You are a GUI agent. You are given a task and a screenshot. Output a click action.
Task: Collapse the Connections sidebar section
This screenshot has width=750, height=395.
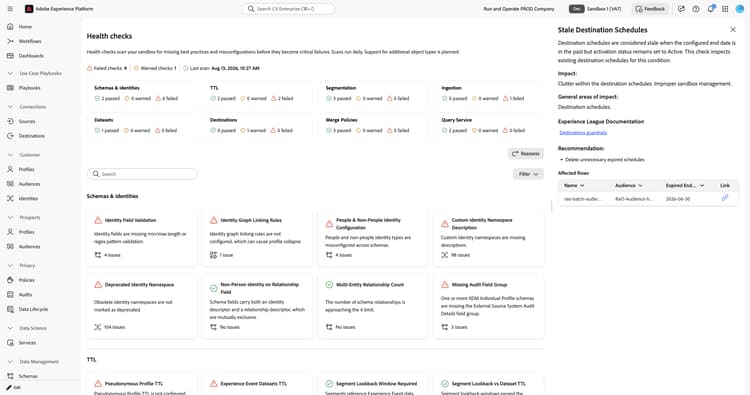pos(10,107)
